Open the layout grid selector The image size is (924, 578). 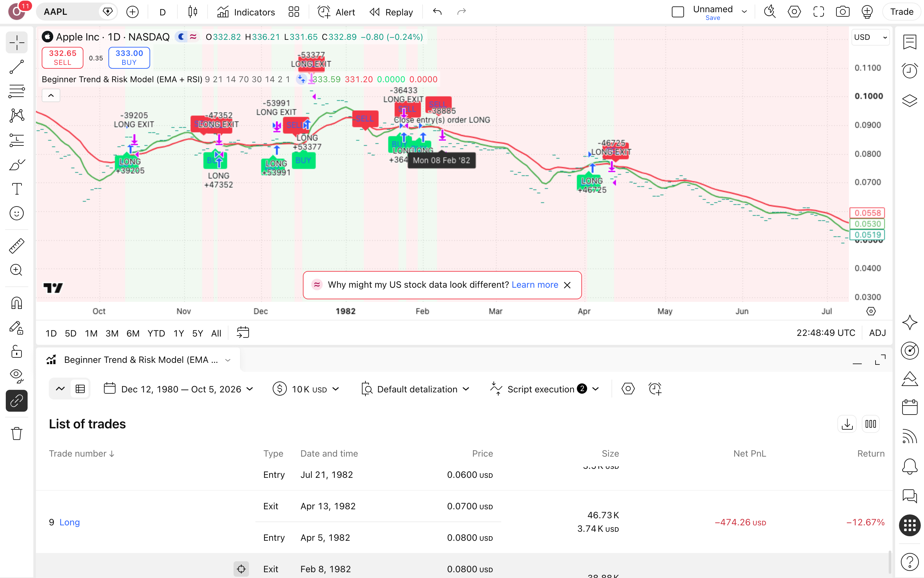coord(294,12)
